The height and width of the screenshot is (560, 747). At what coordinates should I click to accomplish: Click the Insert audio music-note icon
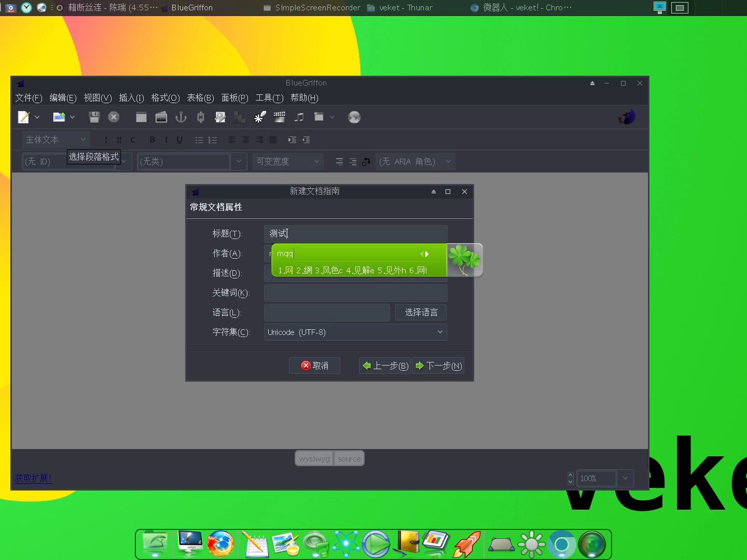pos(299,117)
